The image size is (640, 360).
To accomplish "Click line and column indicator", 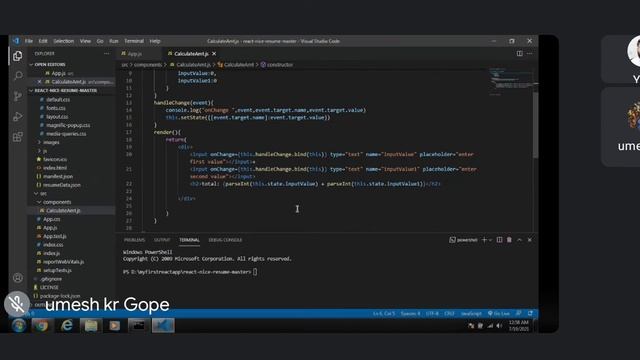I will [384, 314].
